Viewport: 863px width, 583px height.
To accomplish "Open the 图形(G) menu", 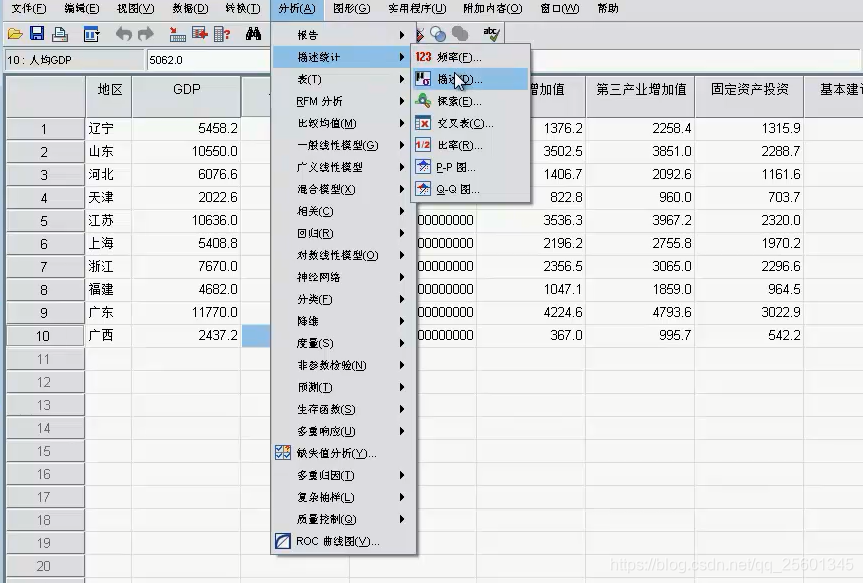I will (x=351, y=9).
